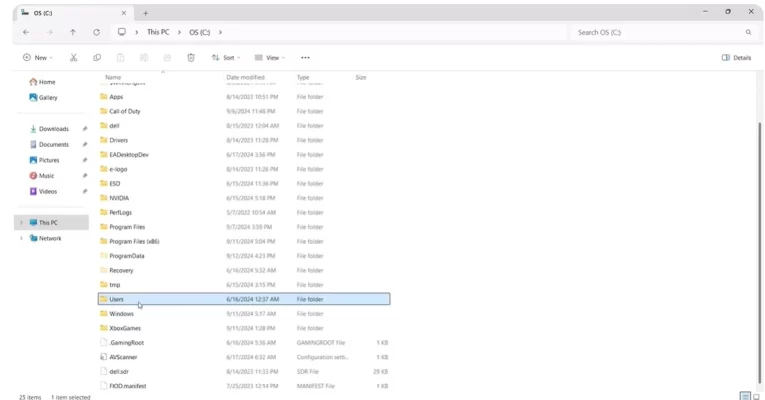This screenshot has height=400, width=765.
Task: Go back with the left arrow
Action: (x=26, y=32)
